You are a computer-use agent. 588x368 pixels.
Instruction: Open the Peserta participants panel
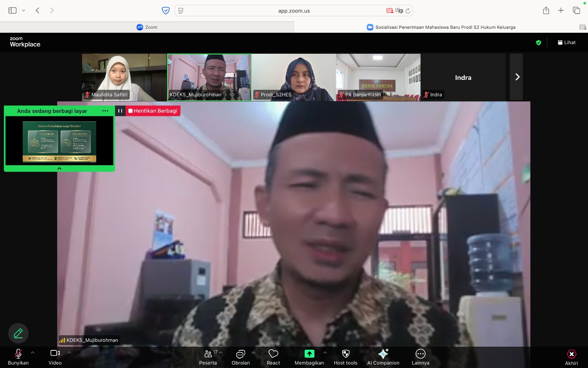(208, 357)
